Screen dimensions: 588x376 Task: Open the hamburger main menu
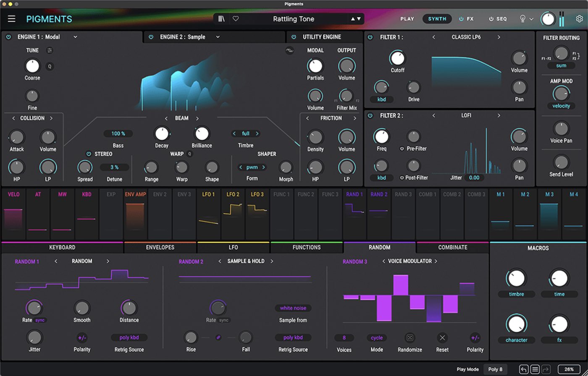(x=11, y=19)
